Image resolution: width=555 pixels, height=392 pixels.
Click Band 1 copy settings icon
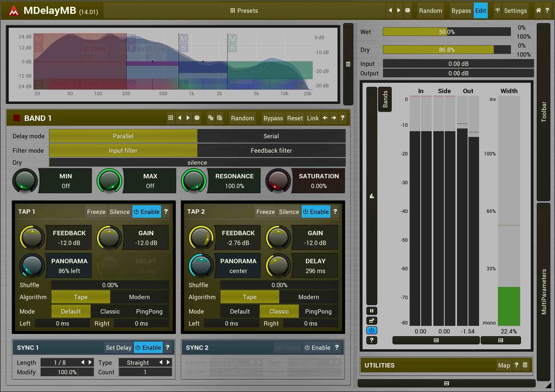[x=211, y=118]
